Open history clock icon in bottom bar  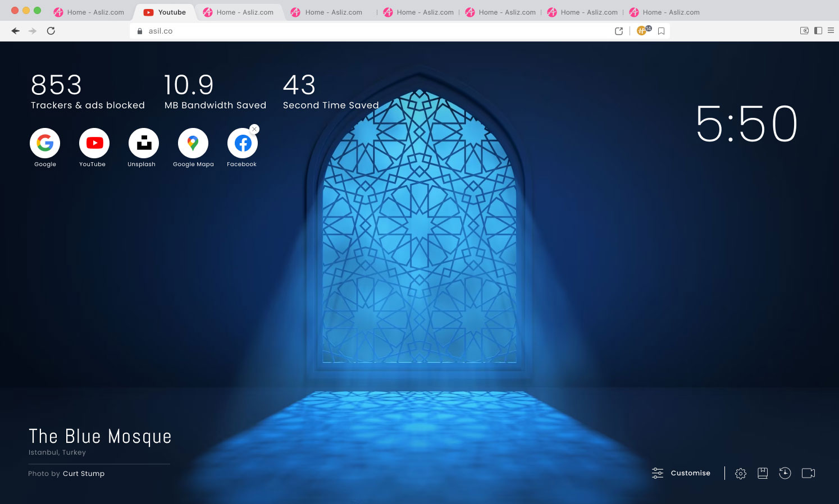coord(785,473)
